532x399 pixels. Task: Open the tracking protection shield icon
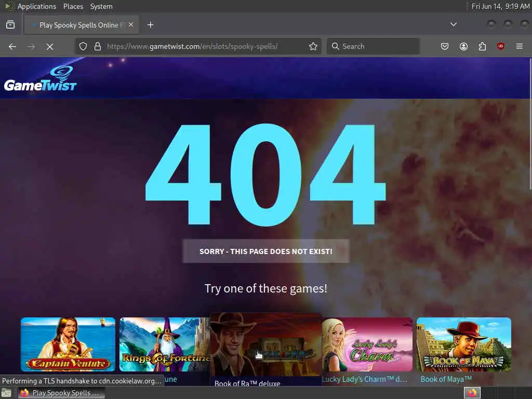[x=83, y=46]
